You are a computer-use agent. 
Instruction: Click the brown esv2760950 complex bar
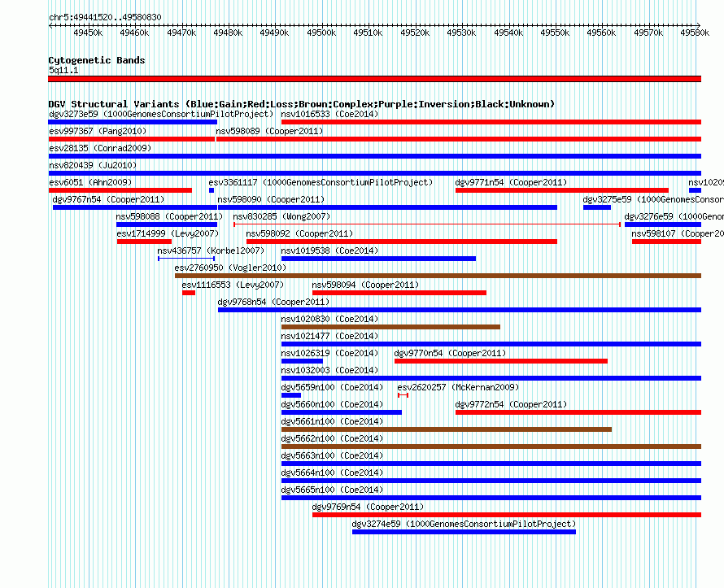click(438, 276)
